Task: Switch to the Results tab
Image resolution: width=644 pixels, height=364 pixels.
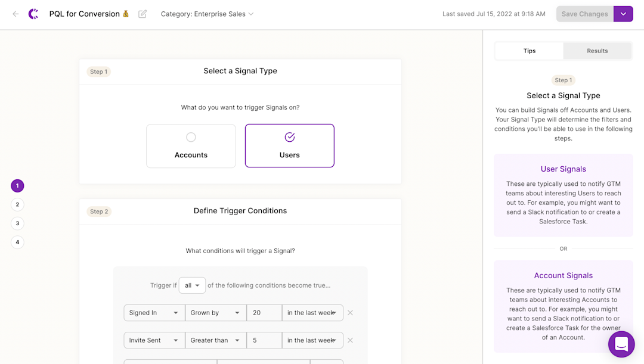Action: point(597,51)
